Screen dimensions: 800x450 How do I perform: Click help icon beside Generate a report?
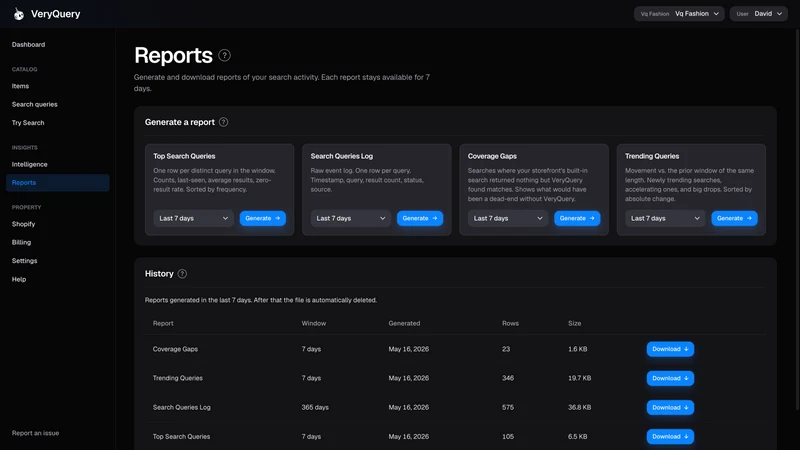[x=223, y=122]
